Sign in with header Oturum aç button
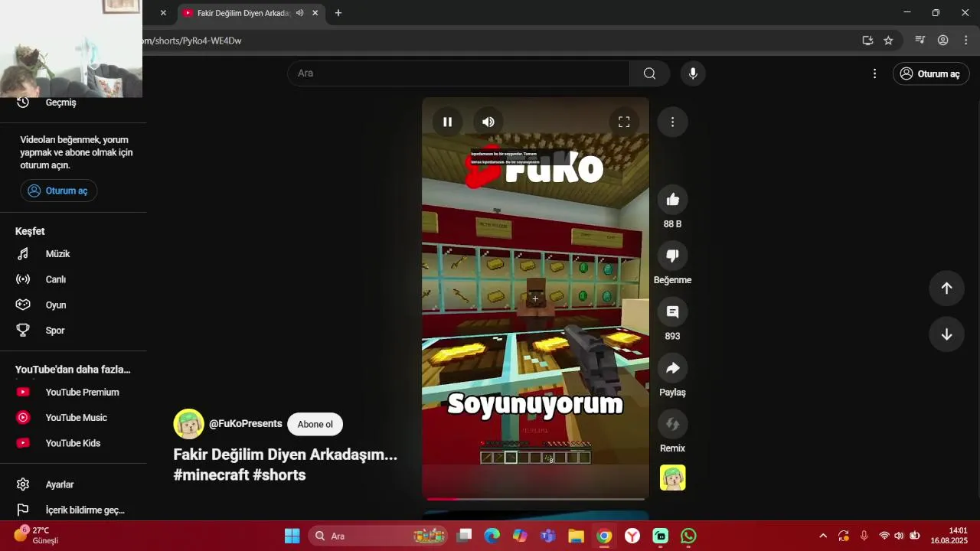The height and width of the screenshot is (551, 980). [931, 73]
